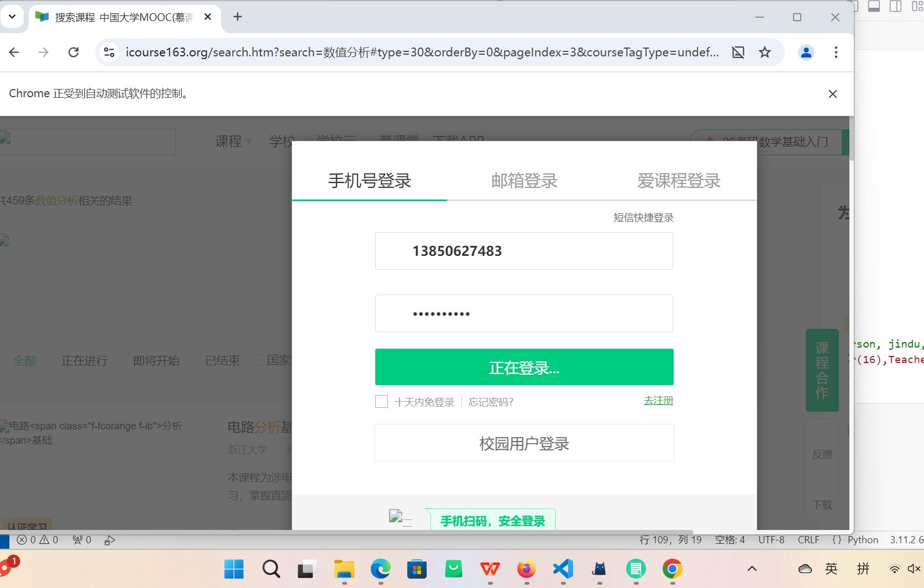The image size is (924, 588).
Task: Expand the system tray hidden icons chevron
Action: point(752,569)
